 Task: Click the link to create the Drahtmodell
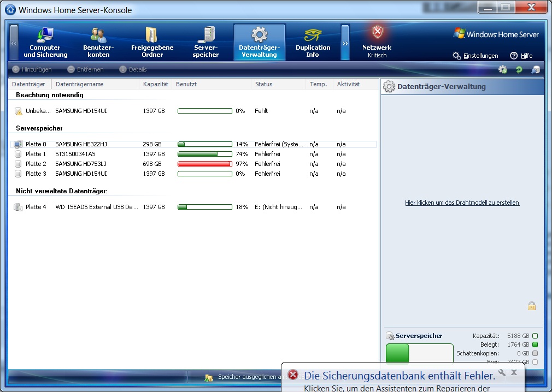coord(462,203)
